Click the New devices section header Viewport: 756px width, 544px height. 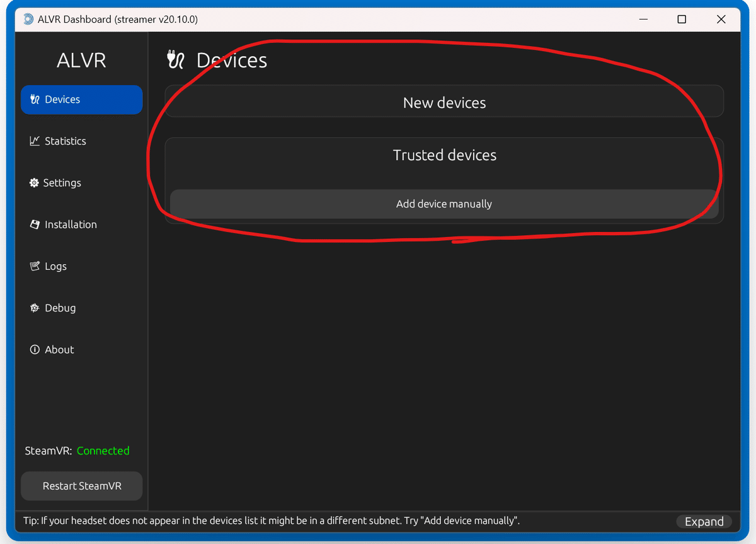pyautogui.click(x=444, y=103)
